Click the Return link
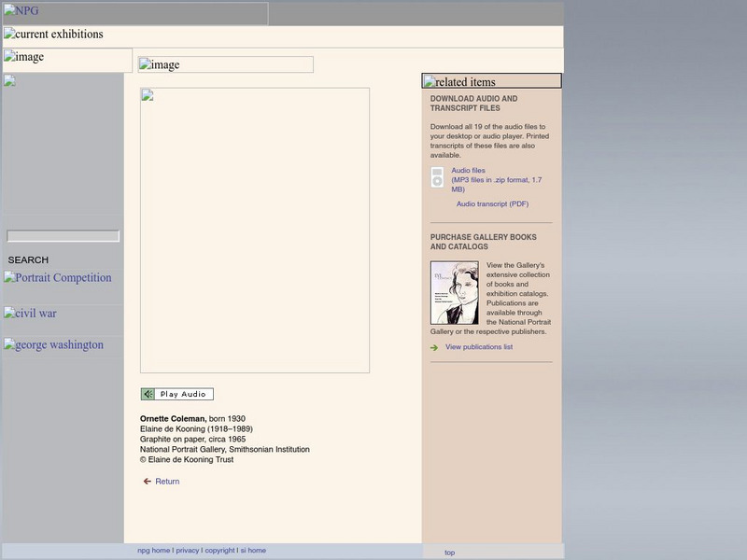The height and width of the screenshot is (560, 747). (x=167, y=482)
